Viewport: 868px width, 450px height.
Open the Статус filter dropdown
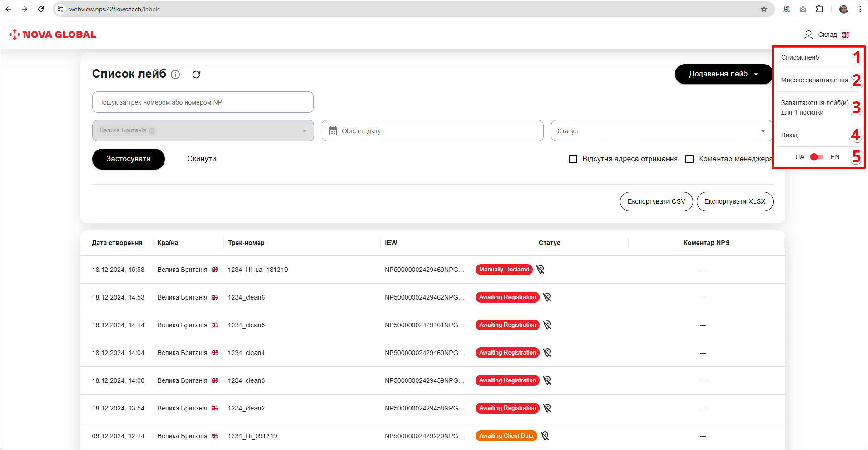tap(662, 131)
